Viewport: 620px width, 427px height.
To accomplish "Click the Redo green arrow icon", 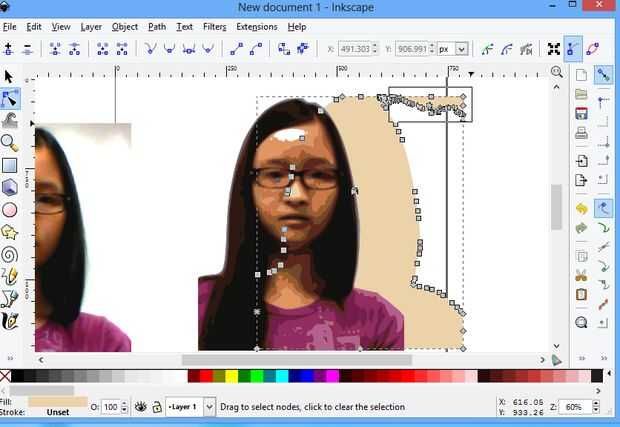I will [x=581, y=228].
